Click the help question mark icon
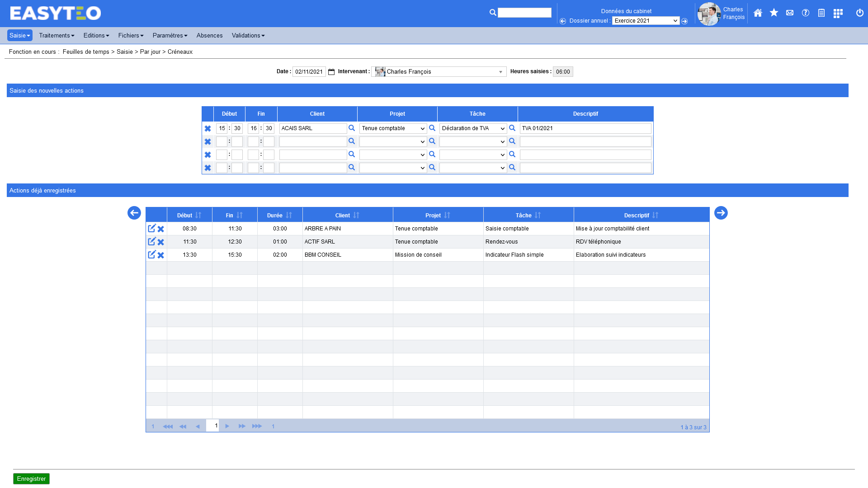Screen dimensions: 868x488 (806, 13)
